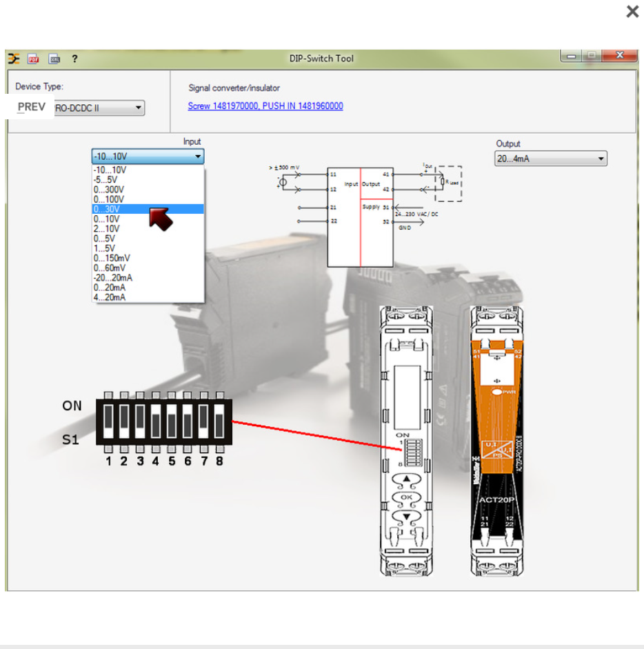
Task: Collapse the Input combo box showing -10...10V
Action: pos(148,157)
